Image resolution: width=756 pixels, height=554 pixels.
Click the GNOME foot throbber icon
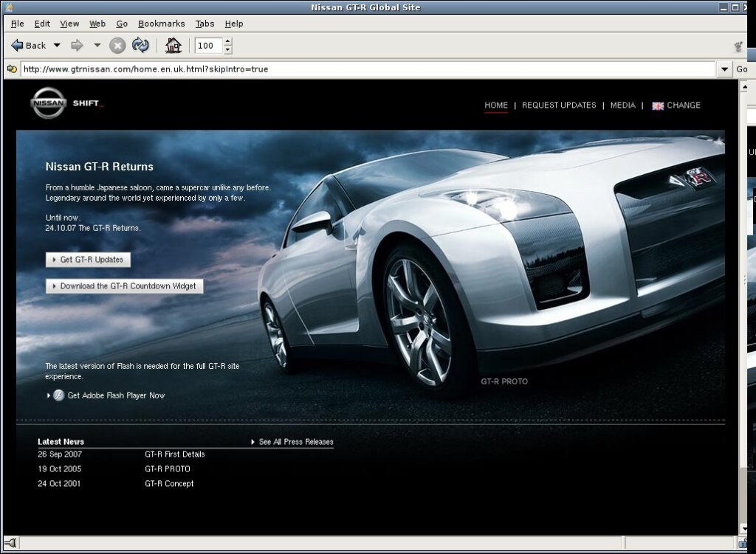pyautogui.click(x=738, y=46)
